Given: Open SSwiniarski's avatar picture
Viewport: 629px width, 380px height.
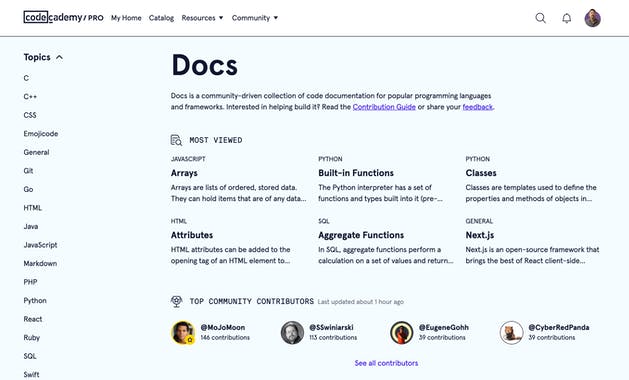Looking at the screenshot, I should pyautogui.click(x=292, y=332).
